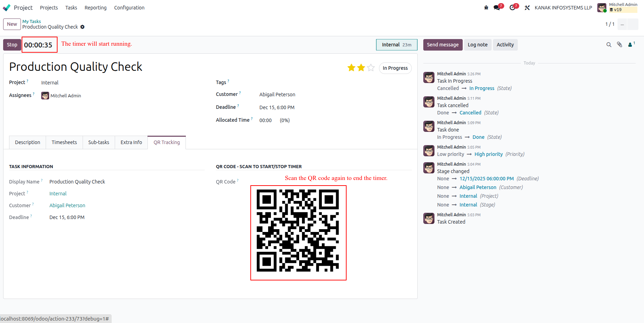Click the Task Created log message
Viewport: 644px width, 323px height.
(x=451, y=222)
